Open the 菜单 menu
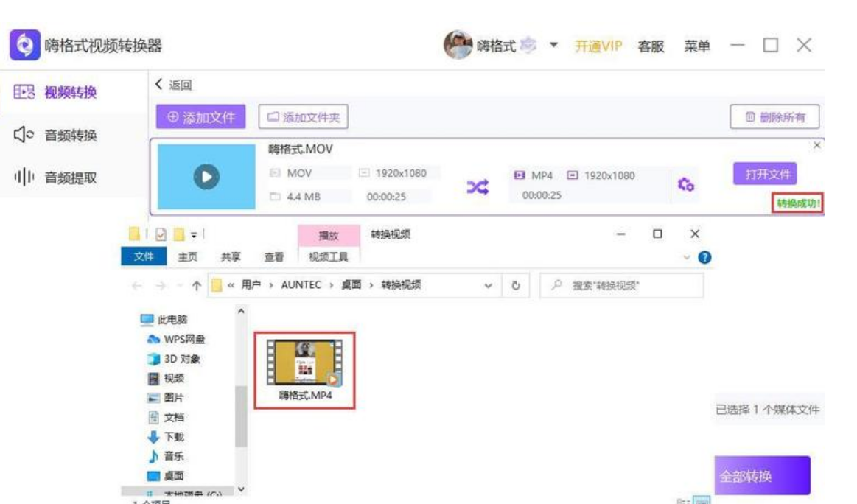 click(697, 46)
